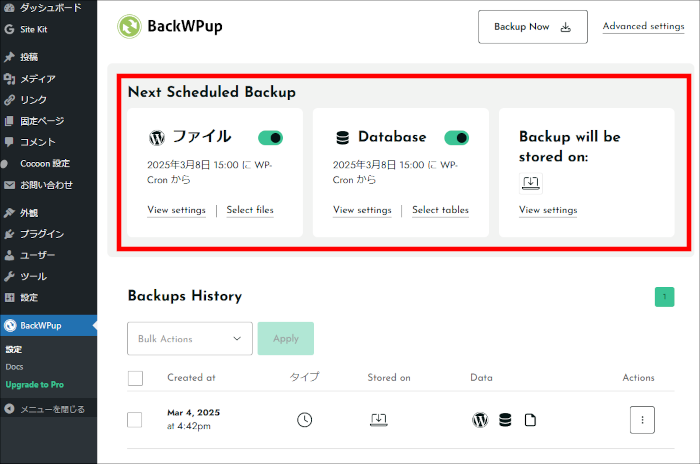Click Select files link

[250, 210]
